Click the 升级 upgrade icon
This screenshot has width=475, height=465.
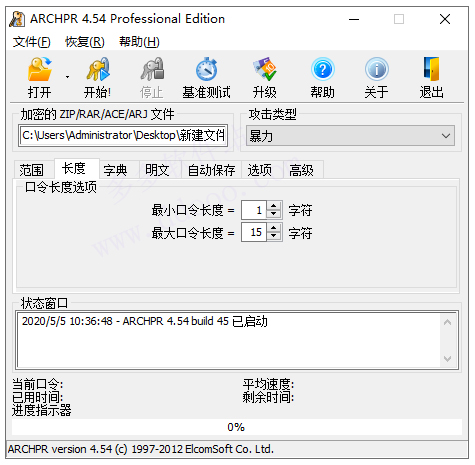[x=264, y=69]
